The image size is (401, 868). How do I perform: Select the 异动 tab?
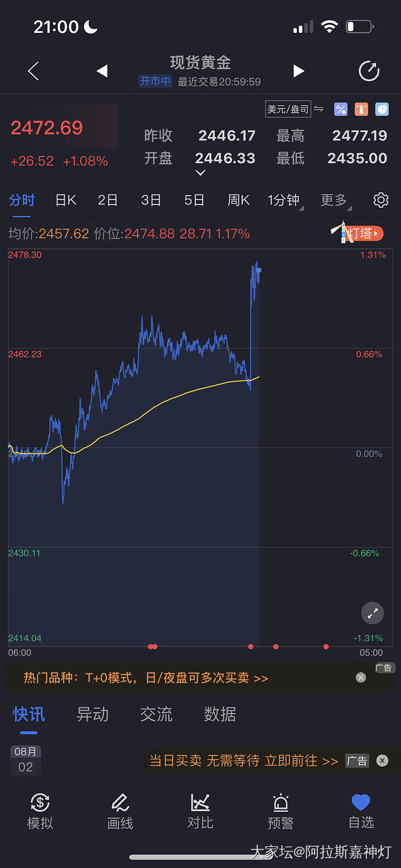coord(92,714)
